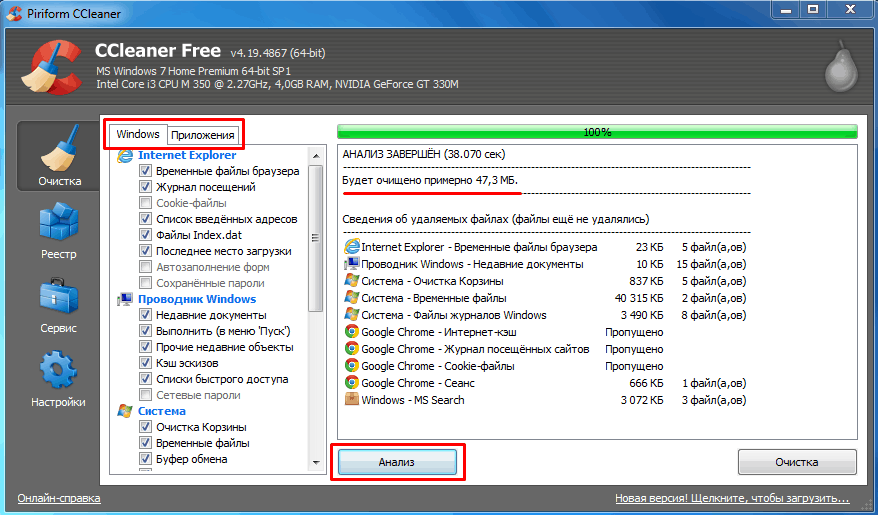Toggle Последнее место загрузки checkbox
This screenshot has width=878, height=515.
pyautogui.click(x=146, y=251)
